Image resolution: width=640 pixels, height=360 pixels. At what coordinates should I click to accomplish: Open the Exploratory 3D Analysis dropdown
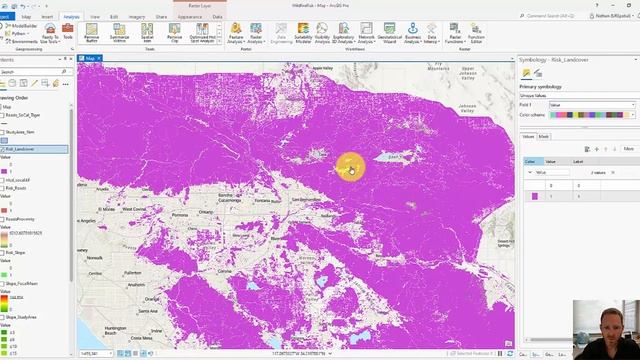[343, 33]
